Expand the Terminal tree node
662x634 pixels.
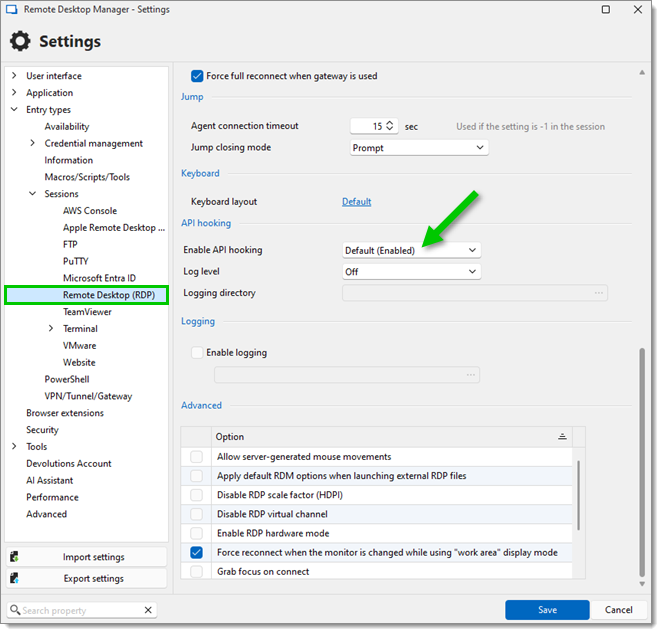click(x=52, y=330)
